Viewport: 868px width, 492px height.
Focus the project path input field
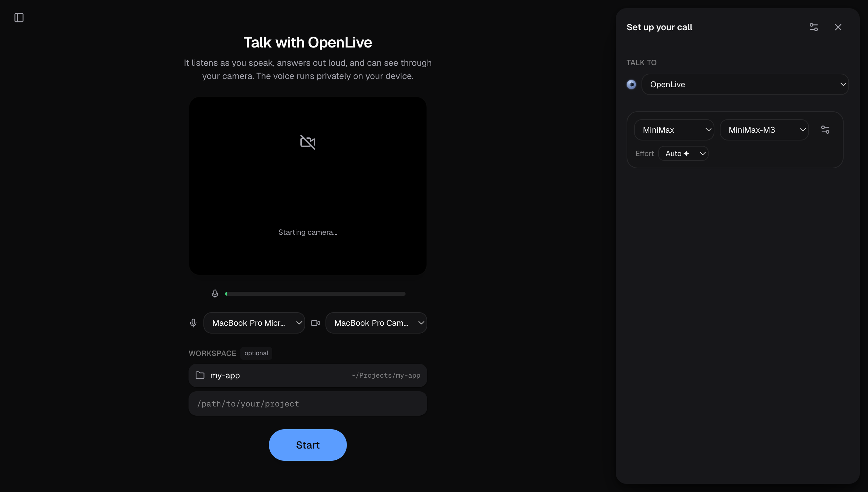[308, 403]
